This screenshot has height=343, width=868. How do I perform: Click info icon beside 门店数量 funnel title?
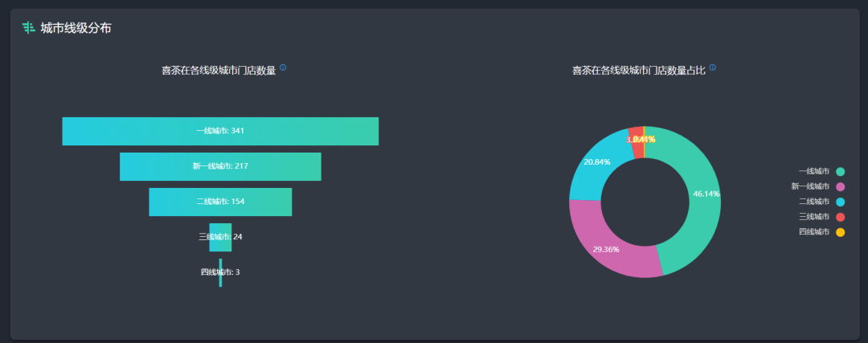[283, 67]
